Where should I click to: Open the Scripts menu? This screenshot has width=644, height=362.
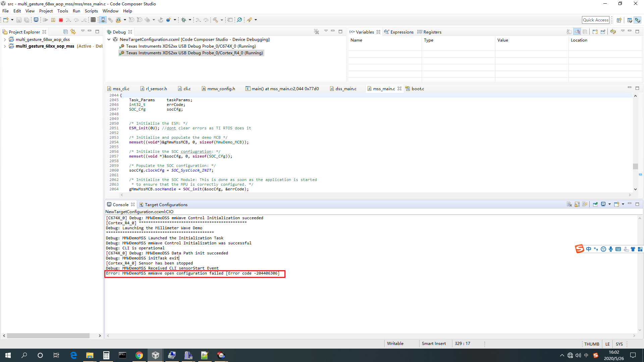pos(91,11)
